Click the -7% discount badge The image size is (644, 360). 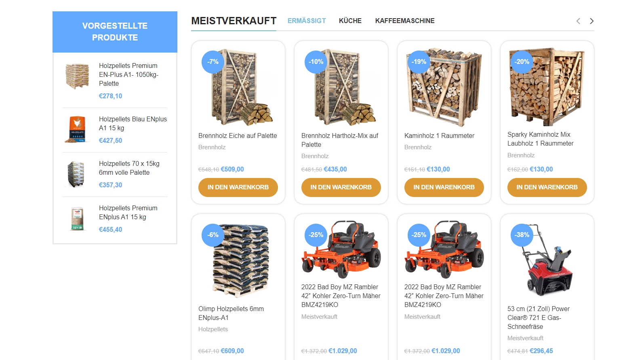click(x=213, y=62)
